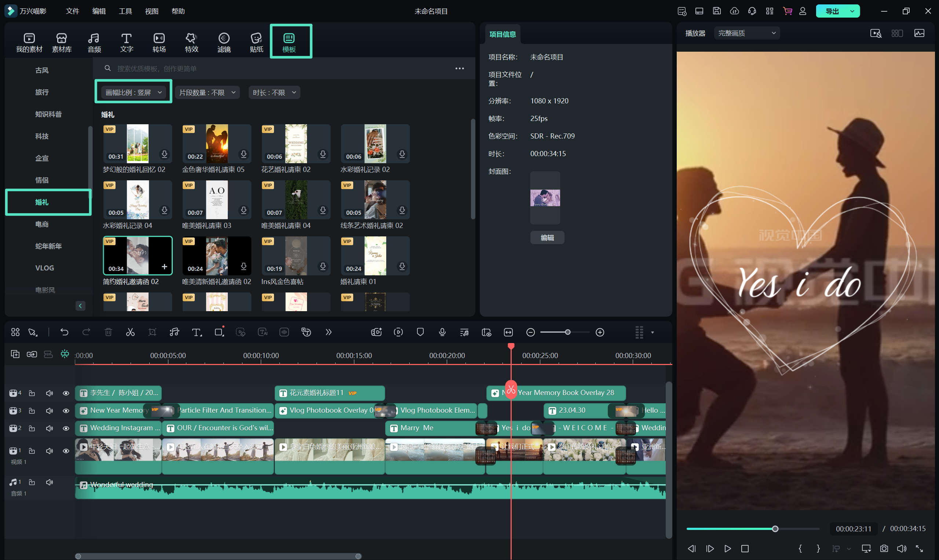The width and height of the screenshot is (939, 560).
Task: Mute the audio track 1 speaker
Action: click(50, 482)
